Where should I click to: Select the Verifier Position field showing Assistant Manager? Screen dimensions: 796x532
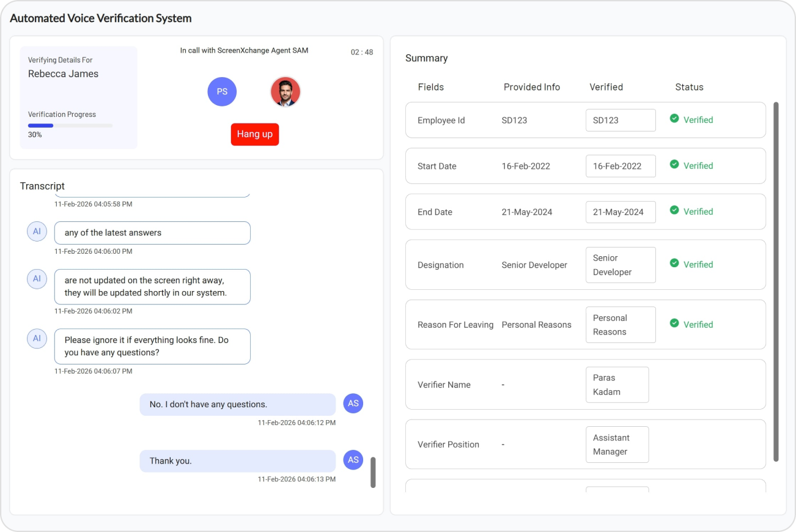click(x=617, y=445)
